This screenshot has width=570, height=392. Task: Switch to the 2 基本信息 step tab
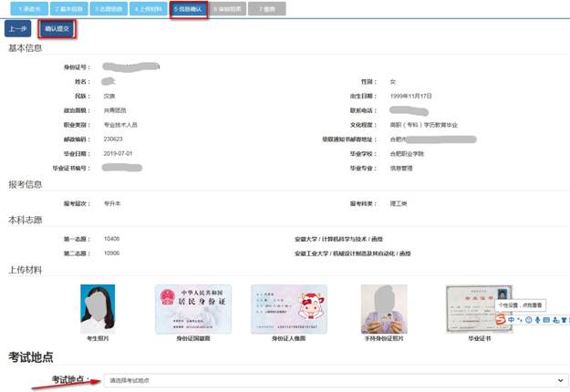(67, 7)
